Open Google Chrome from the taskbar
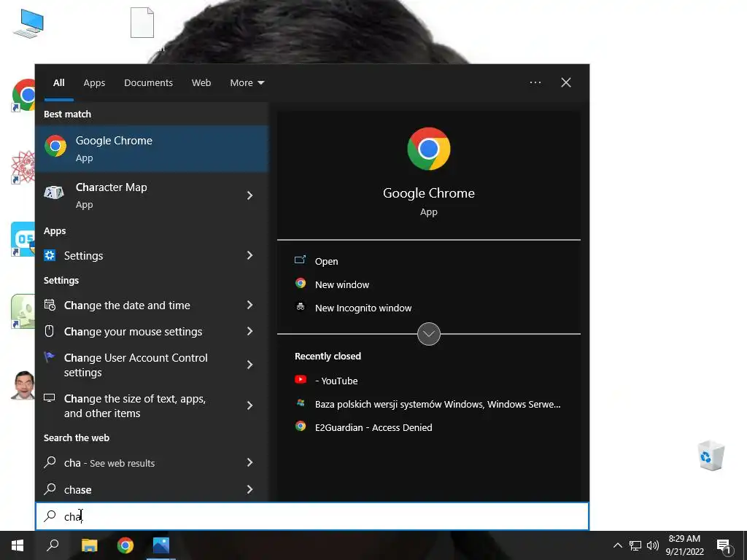The height and width of the screenshot is (560, 747). coord(125,545)
